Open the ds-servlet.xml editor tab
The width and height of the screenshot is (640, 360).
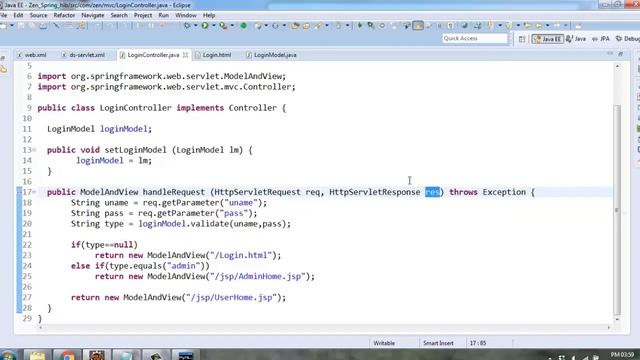(84, 55)
